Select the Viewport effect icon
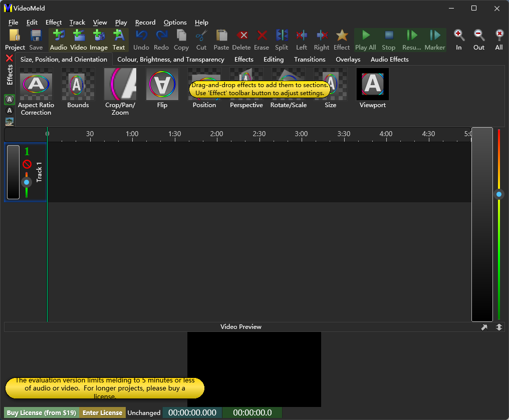Screen dimensions: 509x420 (x=372, y=85)
